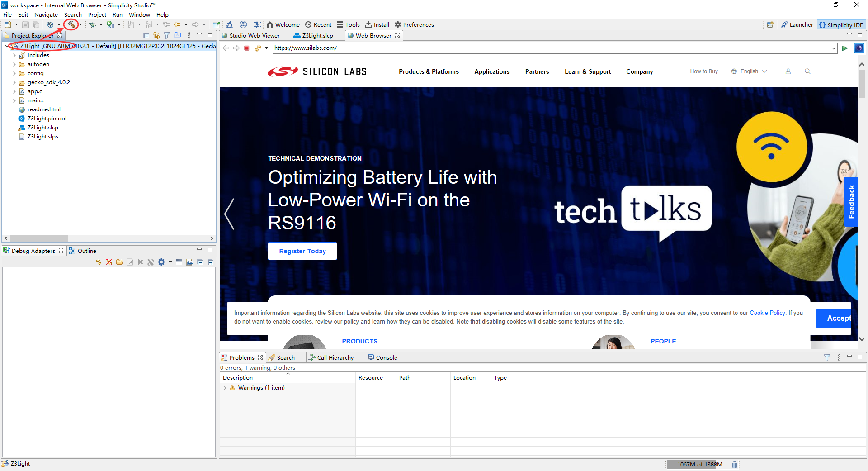Open the Debug configurations dropdown arrow
Viewport: 868px width, 471px height.
(101, 24)
